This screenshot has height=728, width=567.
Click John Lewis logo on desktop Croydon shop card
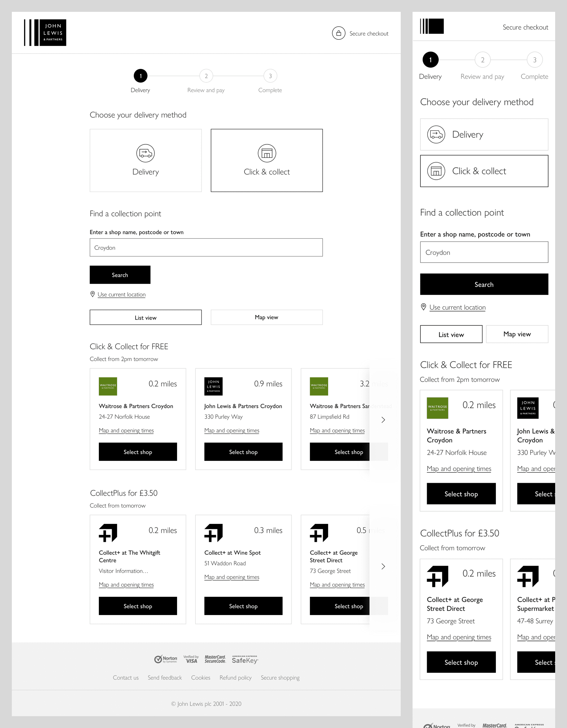pos(213,386)
